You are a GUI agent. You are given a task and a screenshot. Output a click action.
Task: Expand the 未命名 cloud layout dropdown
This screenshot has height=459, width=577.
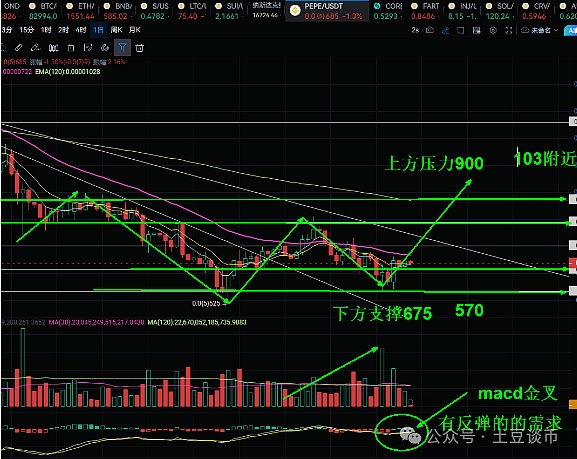point(539,30)
